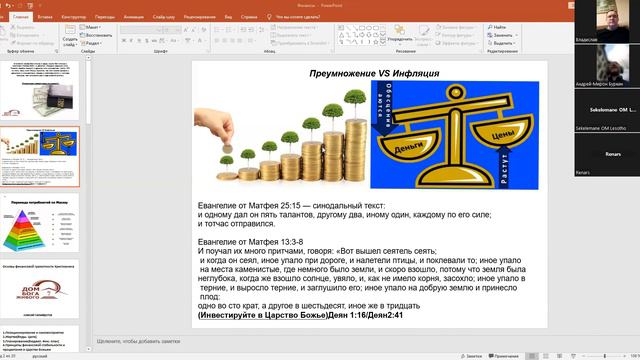Increase list indent level icon
This screenshot has width=640, height=360.
[250, 30]
